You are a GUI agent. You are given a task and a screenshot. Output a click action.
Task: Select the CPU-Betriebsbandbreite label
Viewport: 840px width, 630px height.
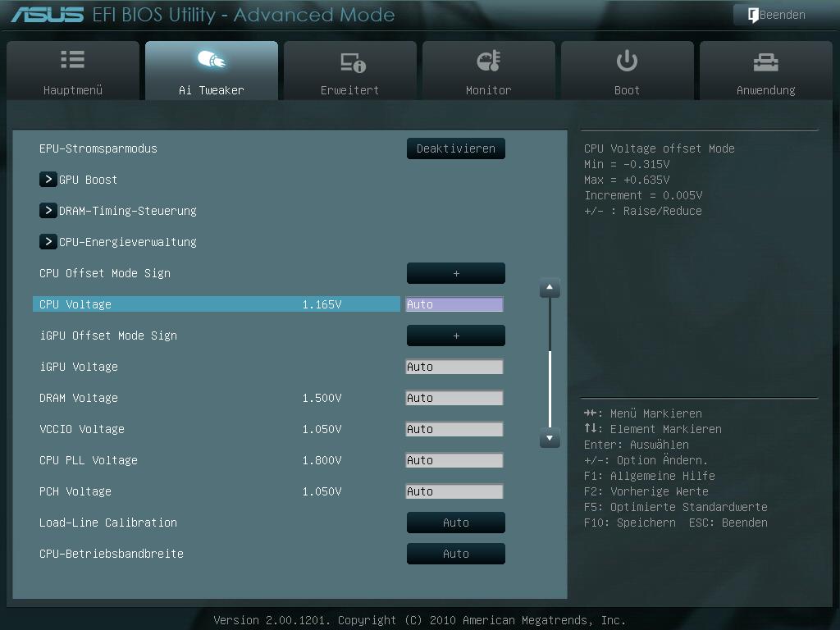tap(112, 554)
